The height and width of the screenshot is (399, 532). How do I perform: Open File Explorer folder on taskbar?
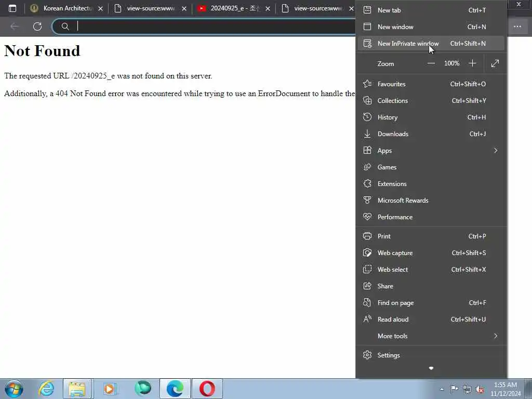(x=77, y=389)
